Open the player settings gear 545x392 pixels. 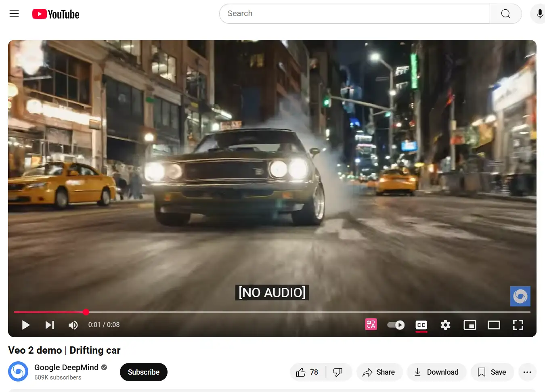coord(445,325)
